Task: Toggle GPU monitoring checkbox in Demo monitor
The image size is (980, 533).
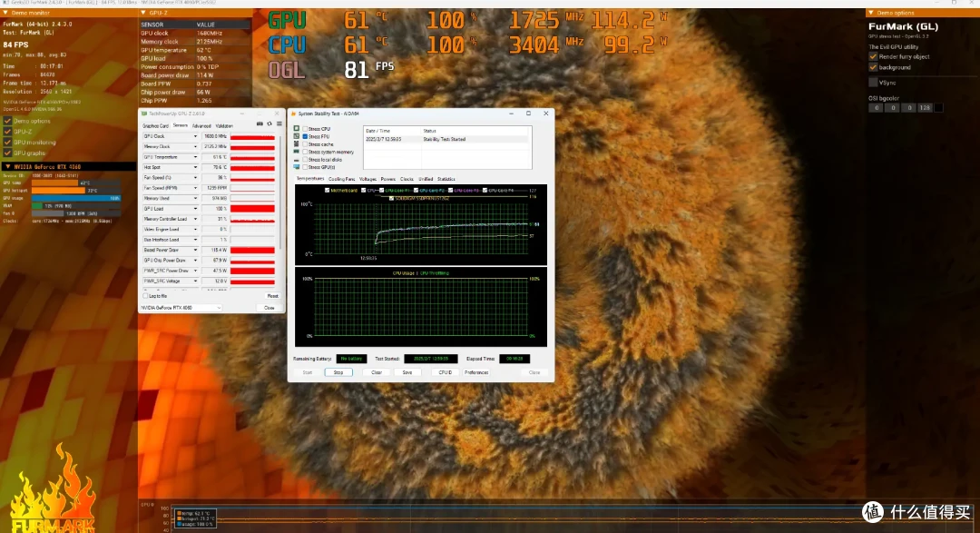Action: pos(7,142)
